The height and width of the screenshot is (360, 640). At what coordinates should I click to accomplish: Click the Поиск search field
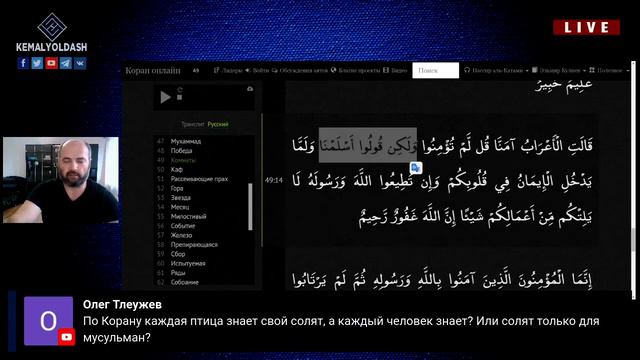tap(436, 71)
